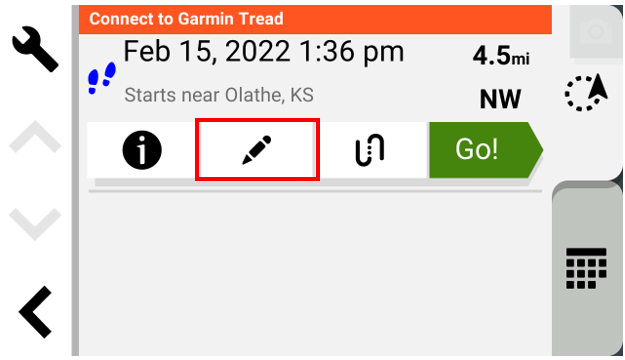The image size is (625, 360).
Task: Click the blue footprints track icon
Action: [102, 78]
